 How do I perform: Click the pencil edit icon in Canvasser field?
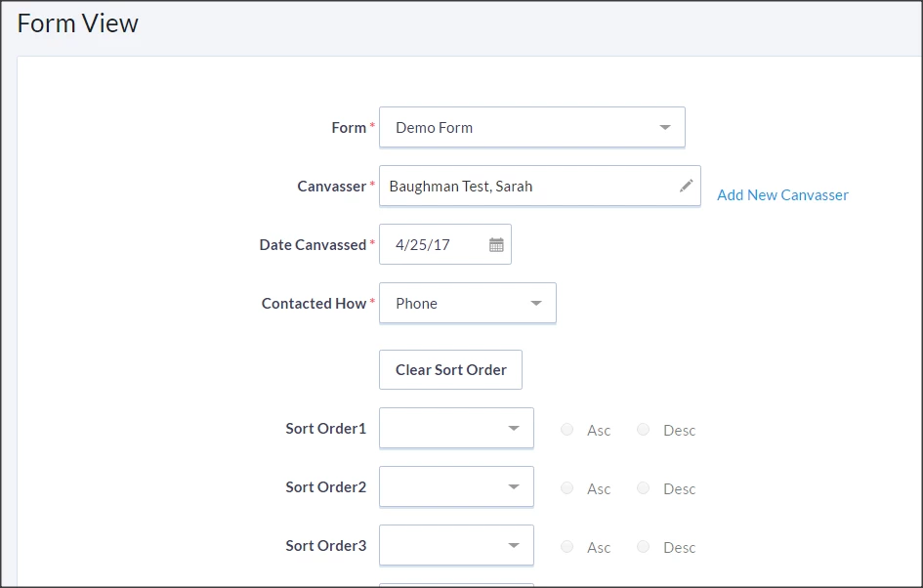tap(686, 186)
